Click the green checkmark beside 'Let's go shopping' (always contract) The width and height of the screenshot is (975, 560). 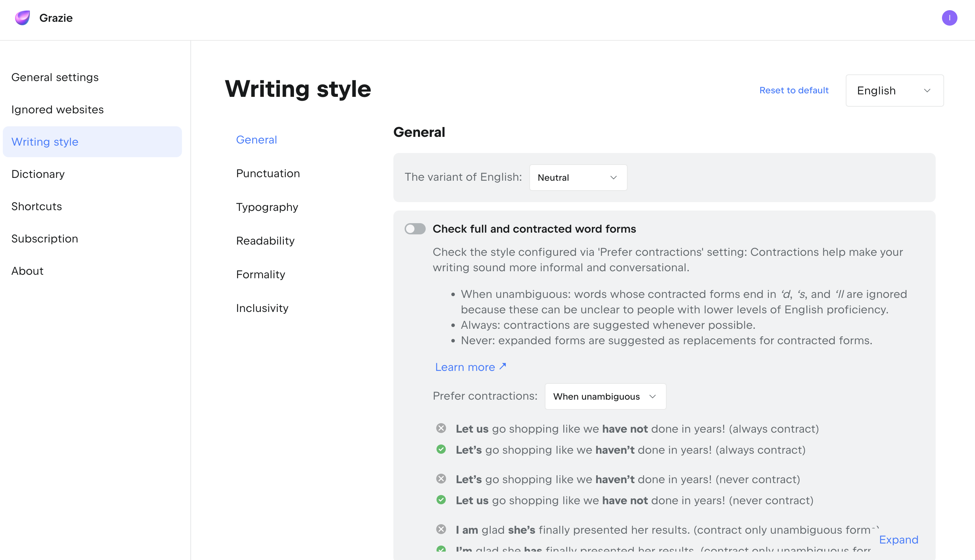click(441, 449)
